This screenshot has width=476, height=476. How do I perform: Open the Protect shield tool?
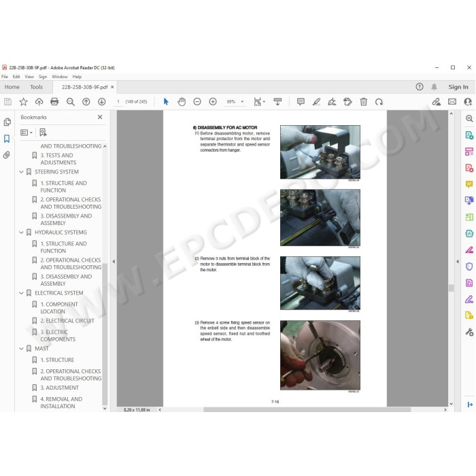(x=469, y=267)
